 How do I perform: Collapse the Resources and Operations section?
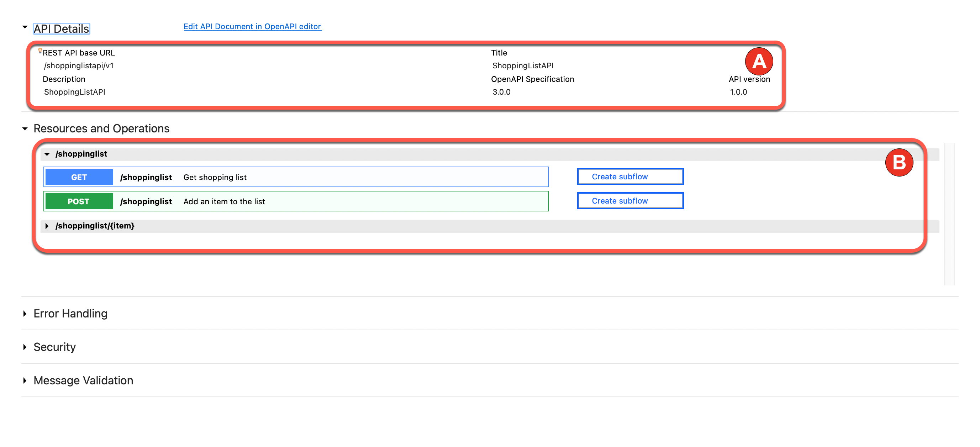25,128
